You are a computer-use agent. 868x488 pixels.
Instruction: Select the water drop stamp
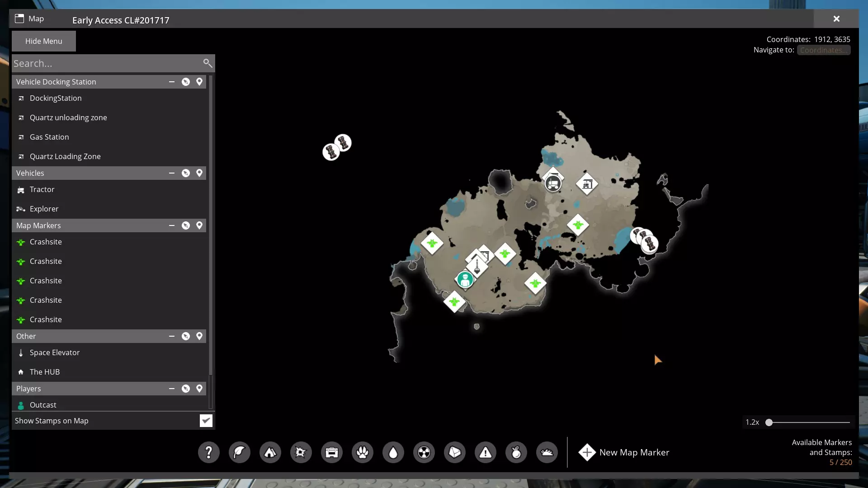tap(393, 452)
